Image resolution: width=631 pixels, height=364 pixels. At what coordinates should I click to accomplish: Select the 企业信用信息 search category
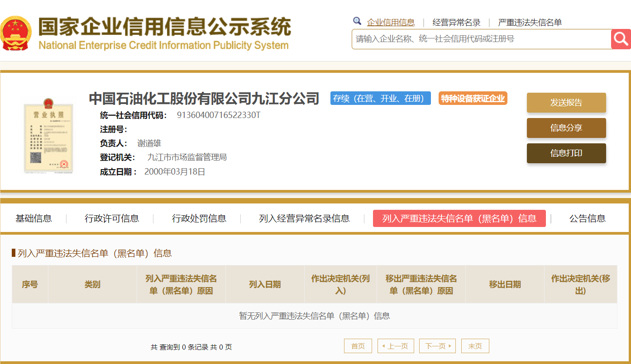(x=391, y=23)
